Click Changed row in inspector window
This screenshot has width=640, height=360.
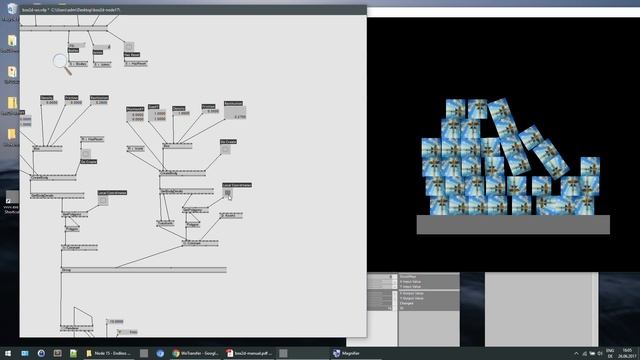tap(429, 303)
